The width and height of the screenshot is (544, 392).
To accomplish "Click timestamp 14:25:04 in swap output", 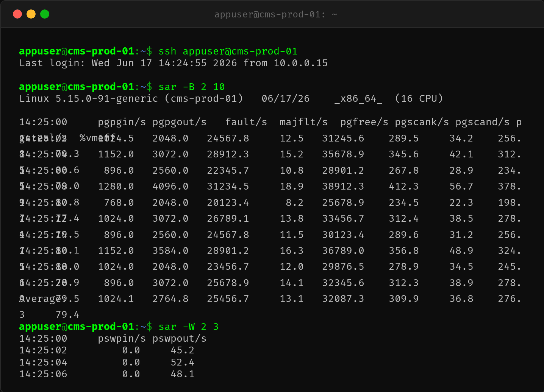I will 43,362.
